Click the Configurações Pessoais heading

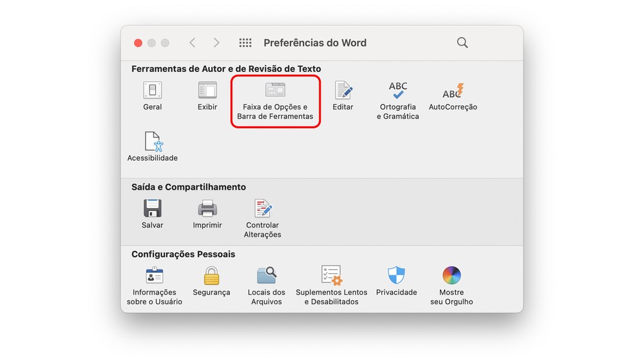tap(183, 254)
